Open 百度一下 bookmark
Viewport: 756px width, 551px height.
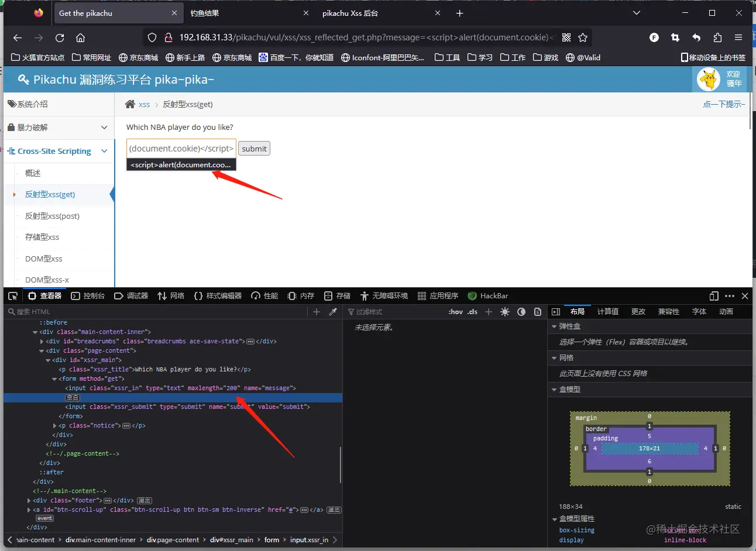(x=296, y=57)
